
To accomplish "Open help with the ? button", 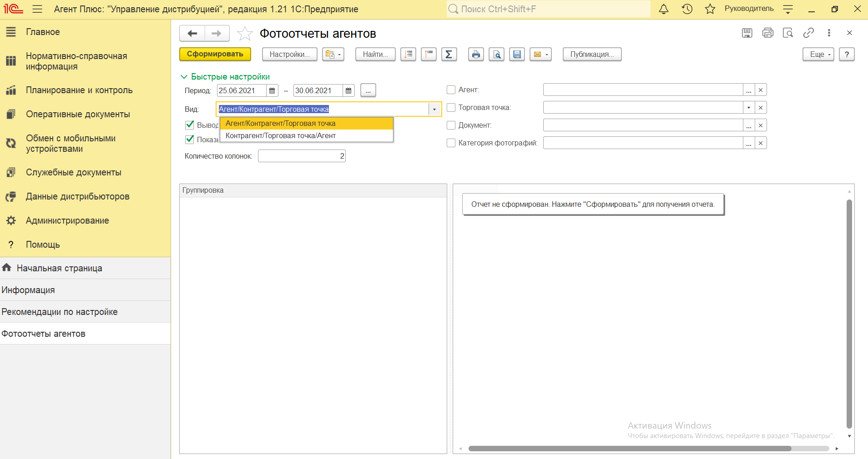I will [x=847, y=54].
